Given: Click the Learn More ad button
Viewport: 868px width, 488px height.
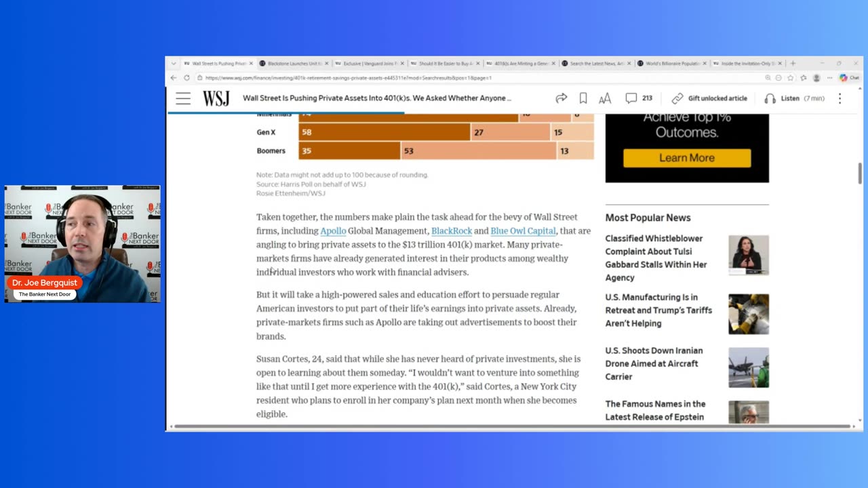Looking at the screenshot, I should point(687,158).
